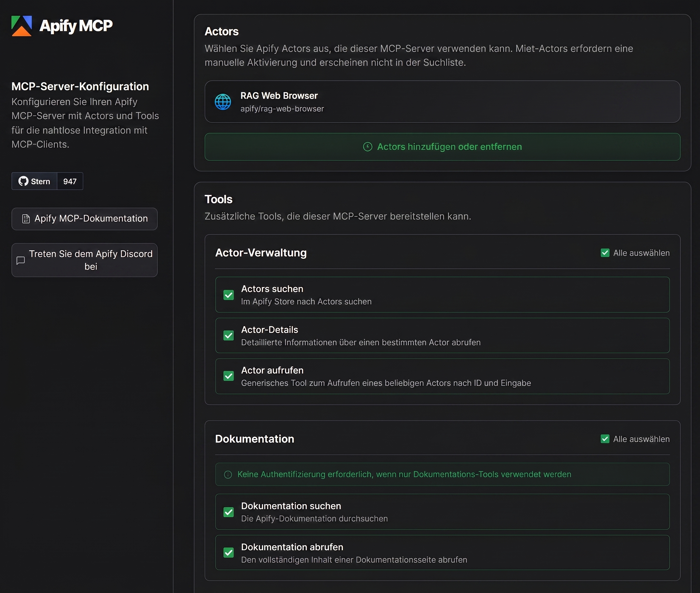The image size is (700, 593).
Task: Star the repo via Stern button
Action: tap(34, 181)
